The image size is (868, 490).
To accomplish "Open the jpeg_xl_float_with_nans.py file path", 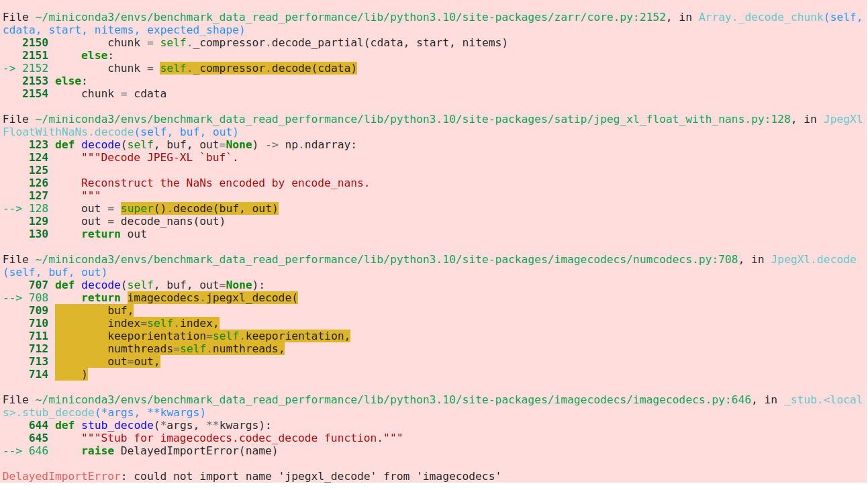I will pyautogui.click(x=403, y=119).
